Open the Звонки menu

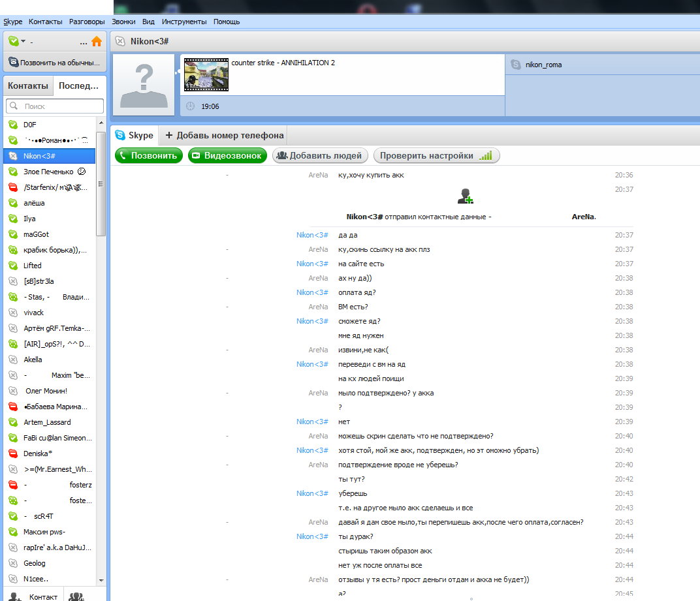[123, 22]
